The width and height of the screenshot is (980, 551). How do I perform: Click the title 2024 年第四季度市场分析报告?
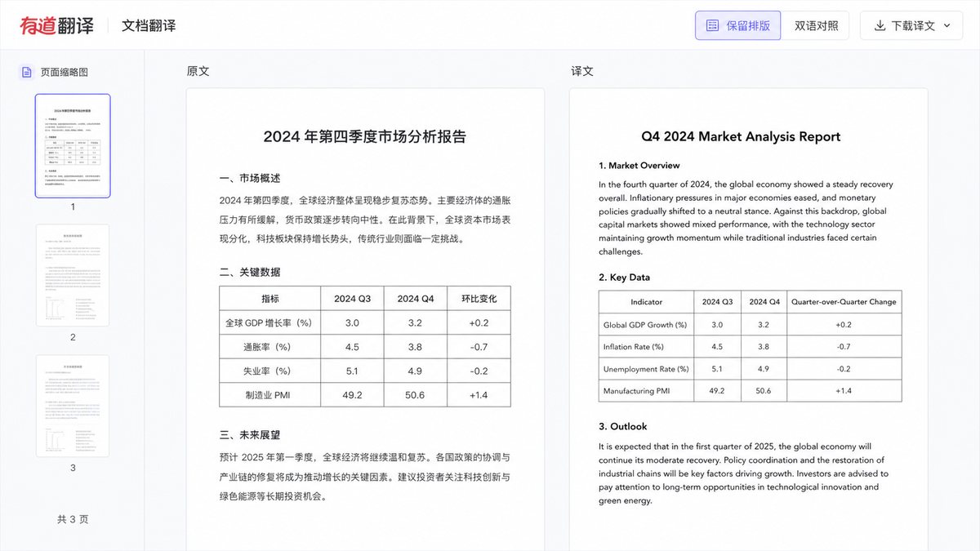pos(365,136)
